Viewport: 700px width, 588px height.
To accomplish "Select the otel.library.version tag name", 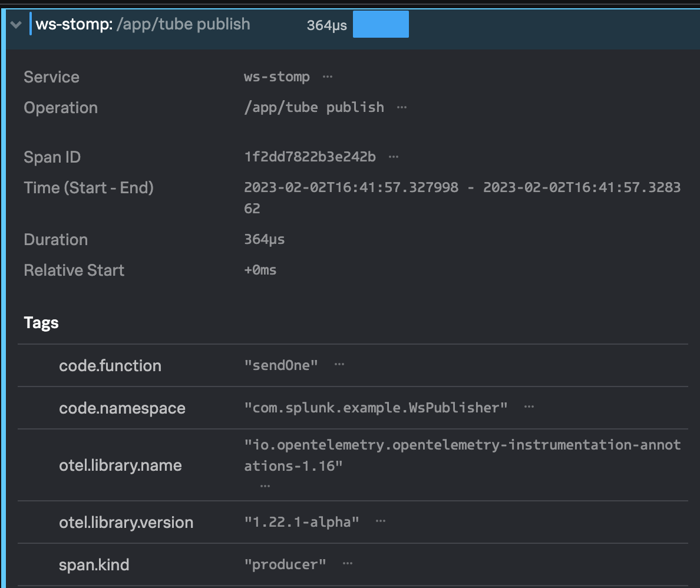I will pyautogui.click(x=126, y=522).
